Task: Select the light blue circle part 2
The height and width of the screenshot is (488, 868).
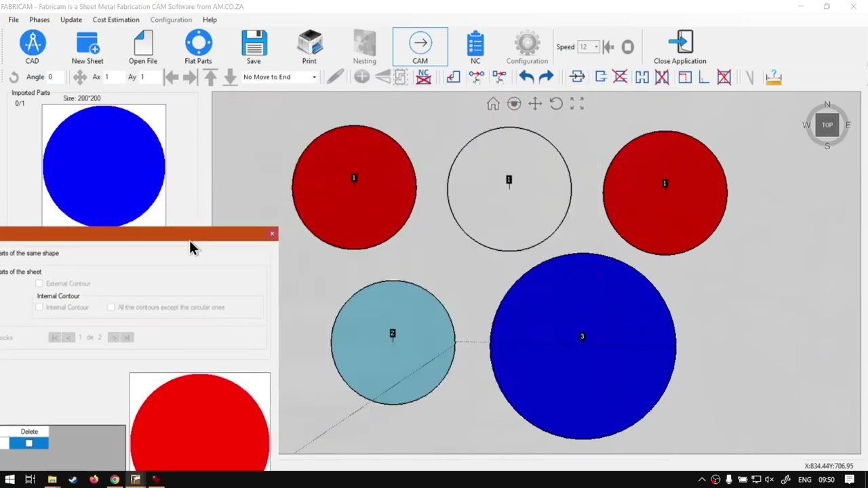Action: [393, 342]
